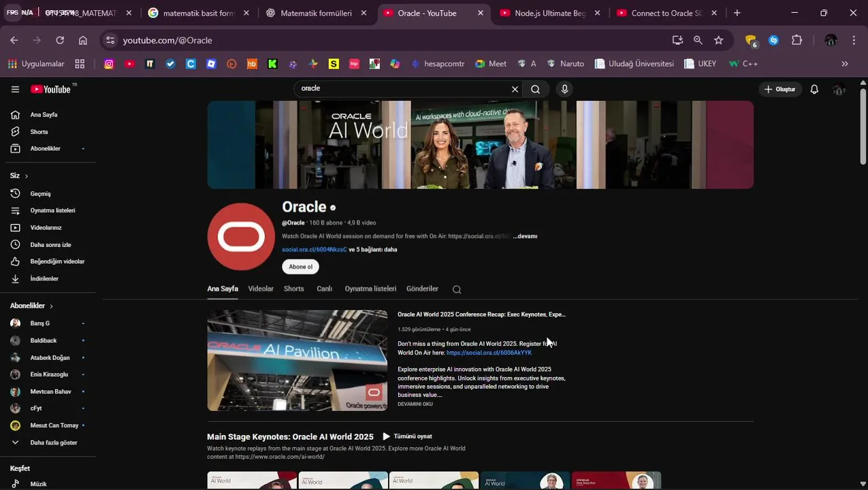
Task: Switch to Connect to Oracle browser tab
Action: point(667,13)
